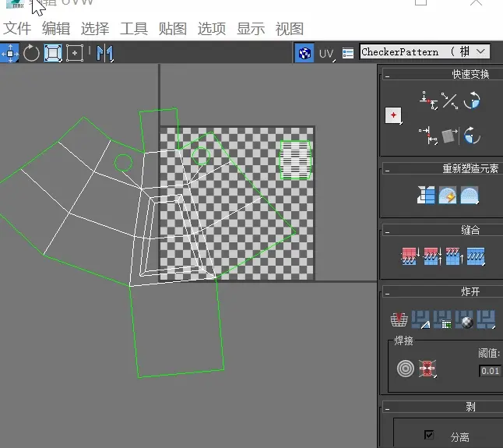This screenshot has width=503, height=448.
Task: Click the Target Weld concentric circles icon
Action: (x=405, y=369)
